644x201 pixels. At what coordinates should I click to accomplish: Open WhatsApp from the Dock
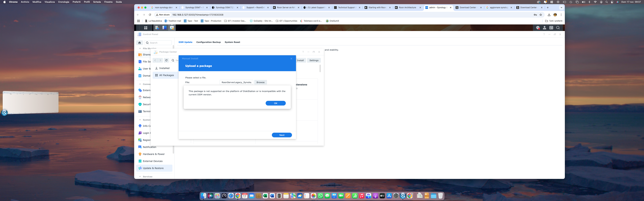320,196
